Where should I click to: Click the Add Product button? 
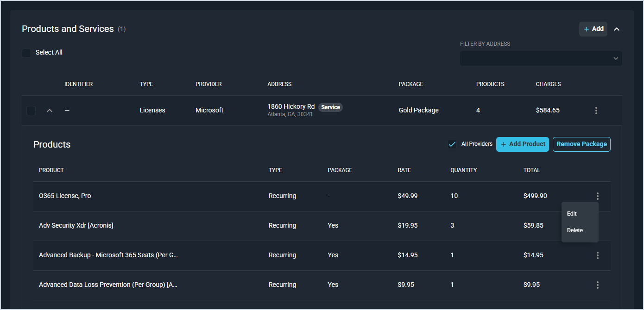pyautogui.click(x=522, y=144)
